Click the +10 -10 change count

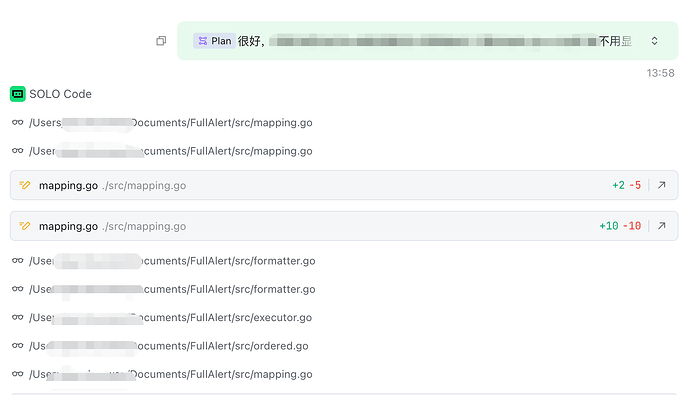tap(620, 226)
